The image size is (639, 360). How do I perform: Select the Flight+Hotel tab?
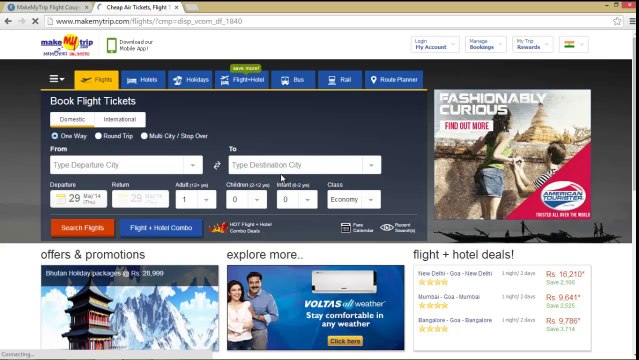point(242,80)
